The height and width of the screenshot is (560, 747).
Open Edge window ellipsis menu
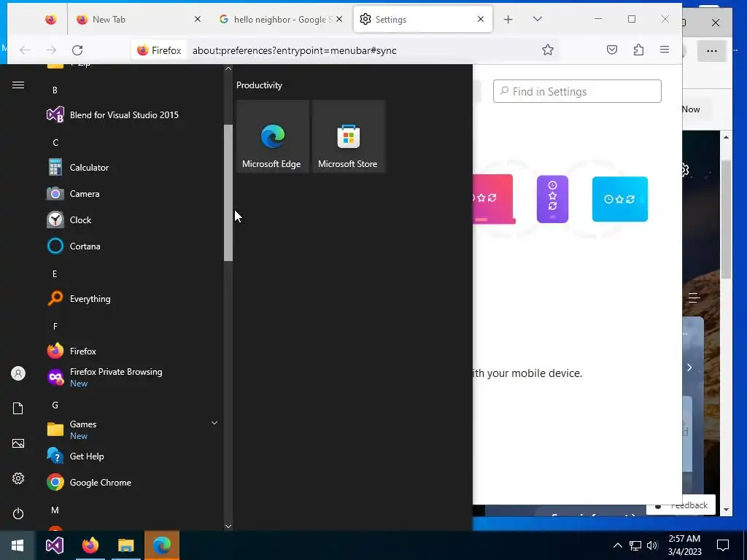pos(711,51)
